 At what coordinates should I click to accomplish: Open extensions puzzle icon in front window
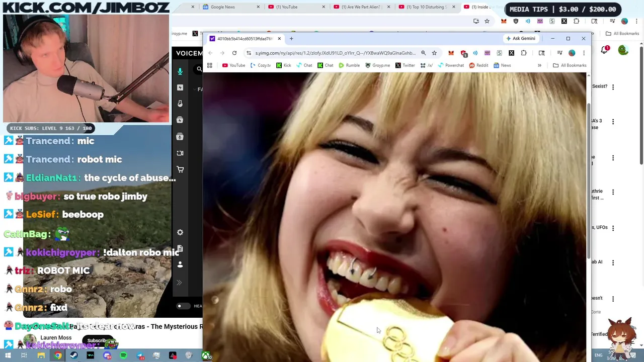click(524, 53)
